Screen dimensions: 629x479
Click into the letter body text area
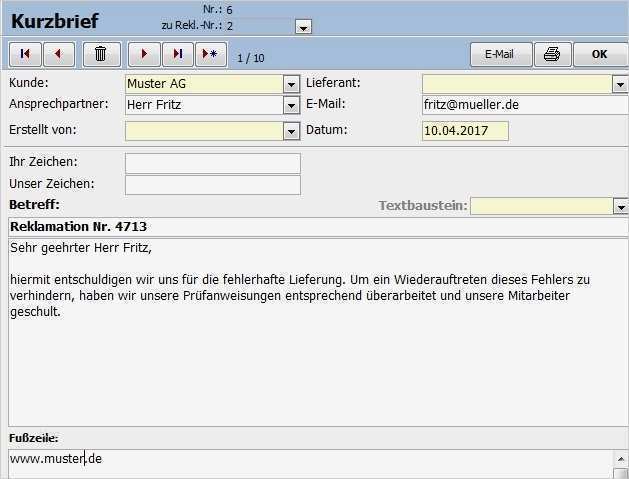coord(318,333)
